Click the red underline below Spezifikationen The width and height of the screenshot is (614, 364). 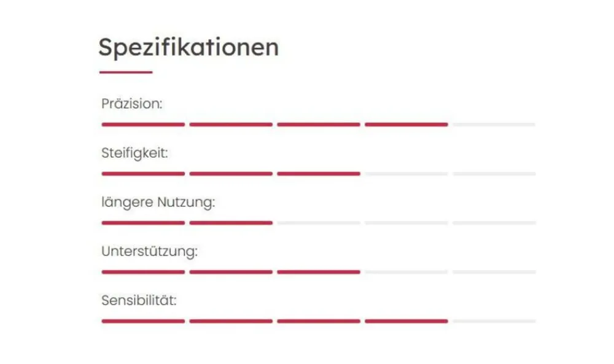[x=125, y=72]
